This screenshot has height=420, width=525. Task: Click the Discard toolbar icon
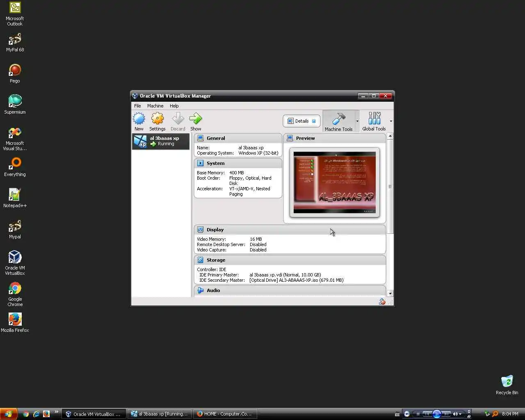tap(178, 119)
